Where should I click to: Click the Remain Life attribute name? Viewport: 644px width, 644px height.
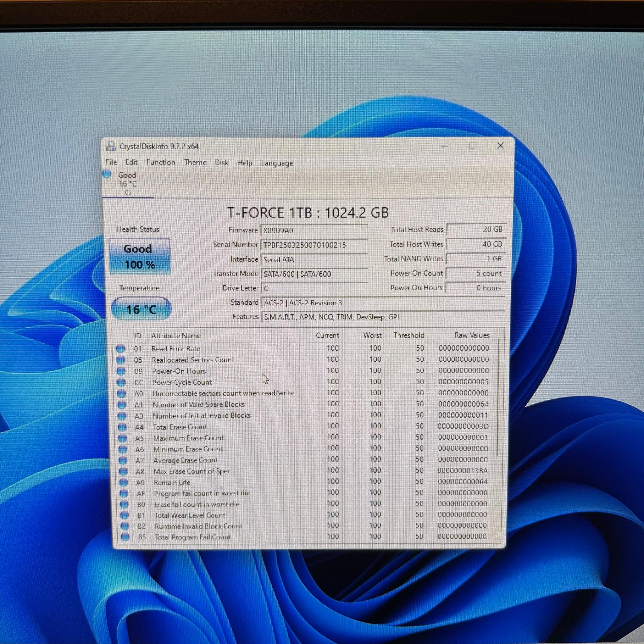pyautogui.click(x=172, y=482)
